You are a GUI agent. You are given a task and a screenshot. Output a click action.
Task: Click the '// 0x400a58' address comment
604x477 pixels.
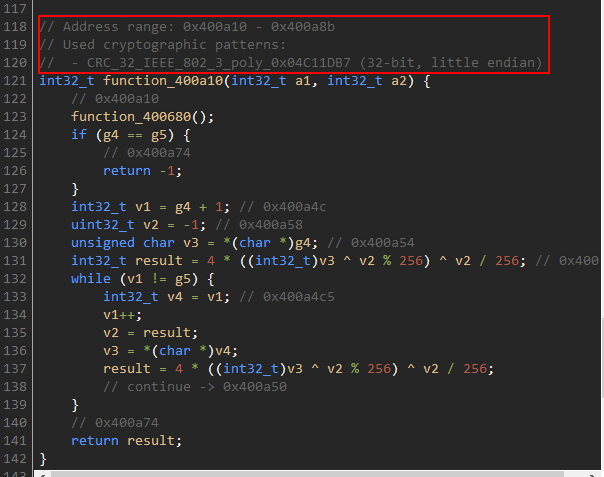tap(259, 225)
